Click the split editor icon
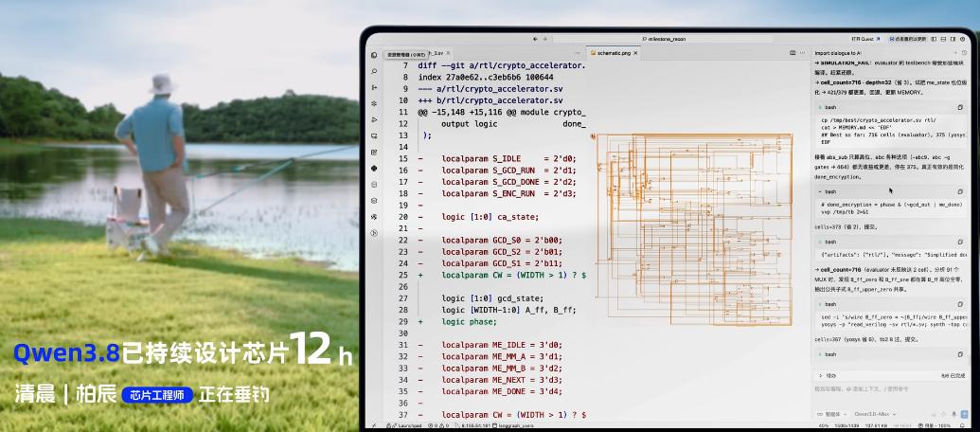 tap(793, 53)
